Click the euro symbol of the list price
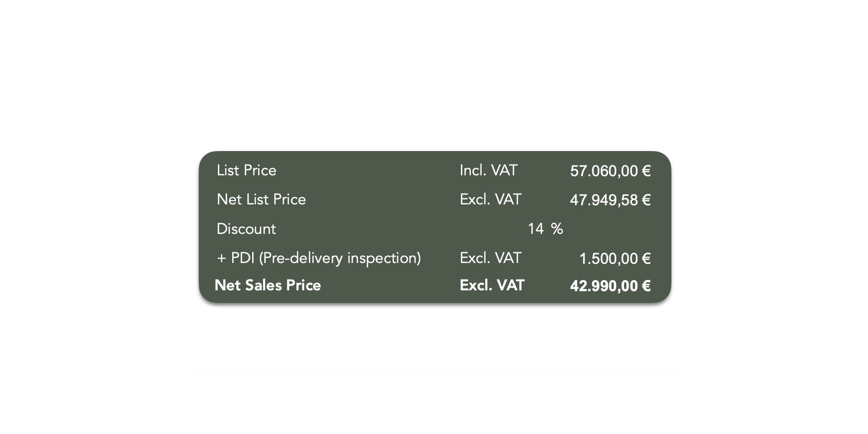Image resolution: width=868 pixels, height=434 pixels. coord(646,171)
